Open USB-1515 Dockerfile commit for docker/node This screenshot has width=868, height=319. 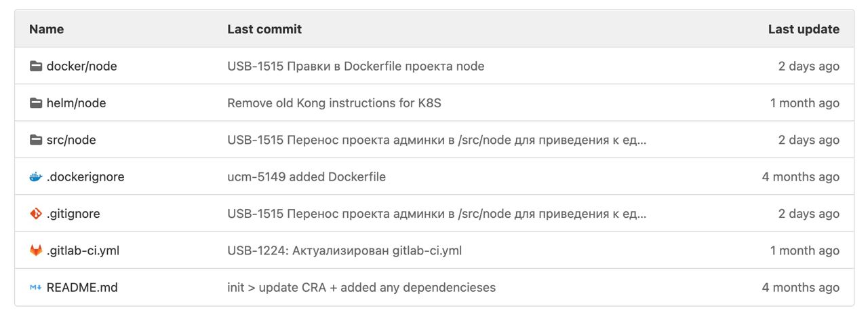click(x=356, y=66)
